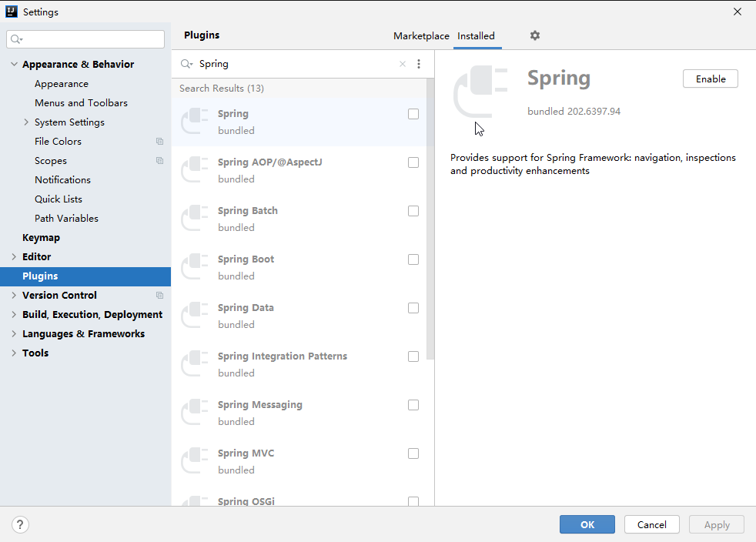The image size is (756, 542).
Task: Check the Spring Boot plugin checkbox
Action: click(x=413, y=259)
